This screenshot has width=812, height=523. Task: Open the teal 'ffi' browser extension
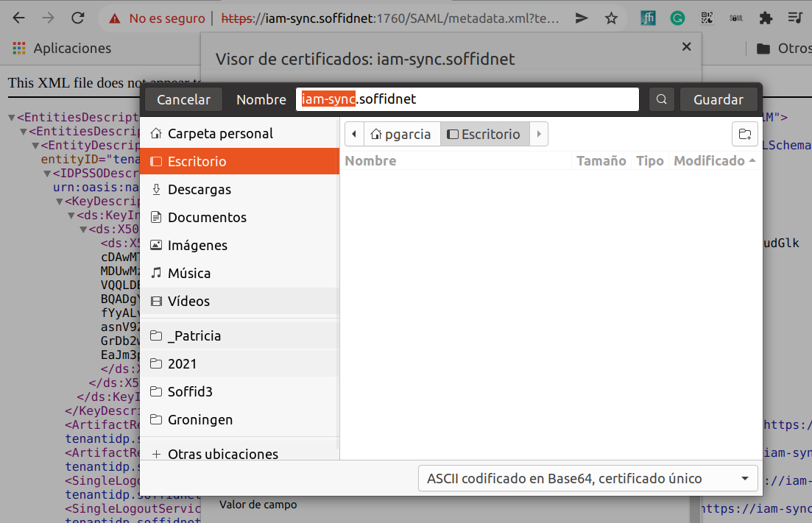pyautogui.click(x=648, y=18)
